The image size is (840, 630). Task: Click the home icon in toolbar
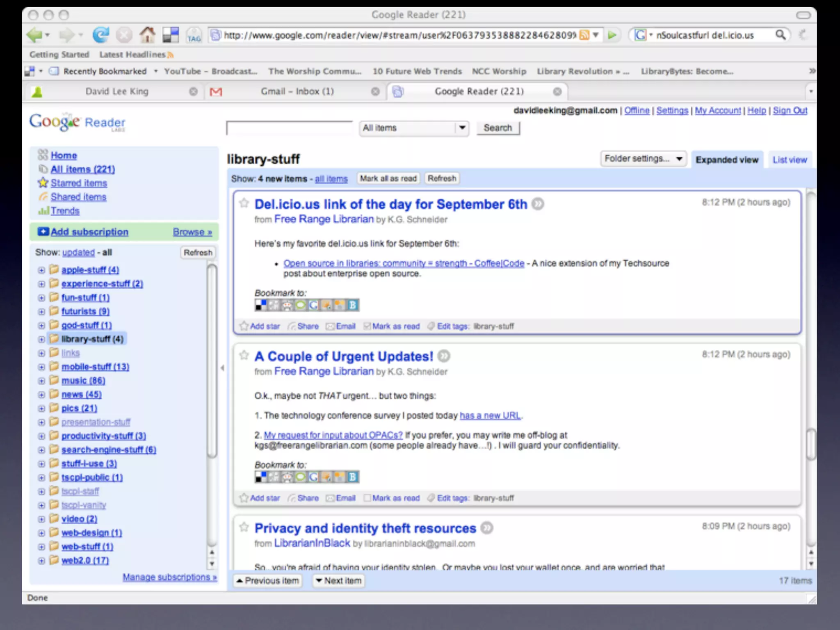point(147,35)
